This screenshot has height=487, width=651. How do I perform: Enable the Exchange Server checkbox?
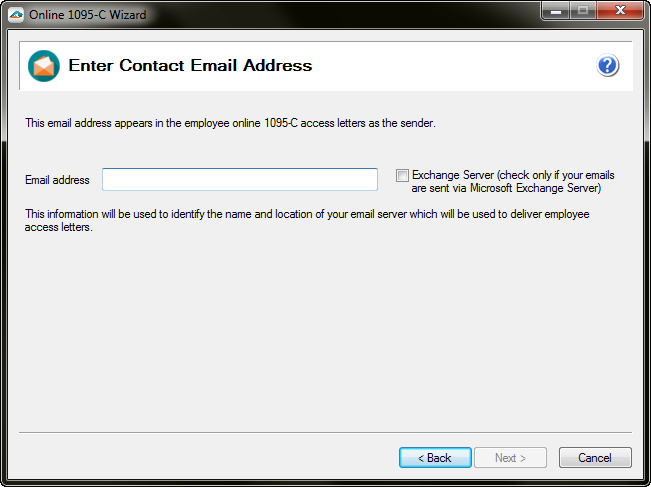[x=402, y=176]
